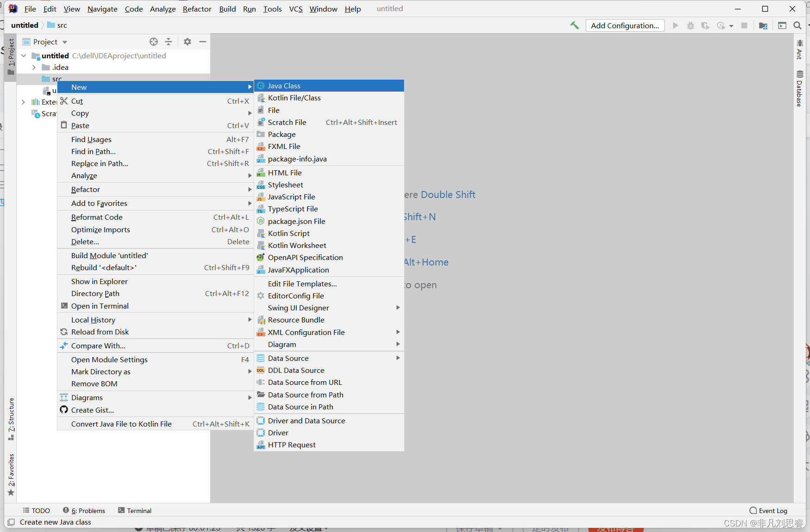810x532 pixels.
Task: Select Reload from Disk
Action: 156,332
